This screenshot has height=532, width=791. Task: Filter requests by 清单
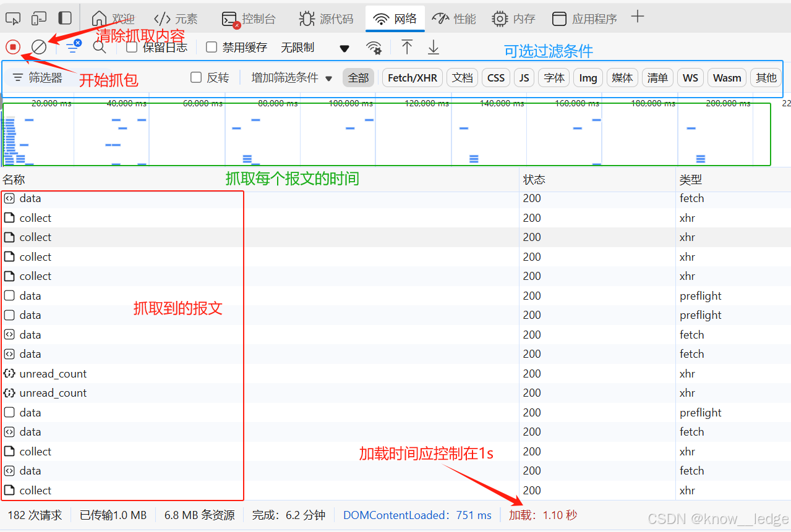(657, 78)
